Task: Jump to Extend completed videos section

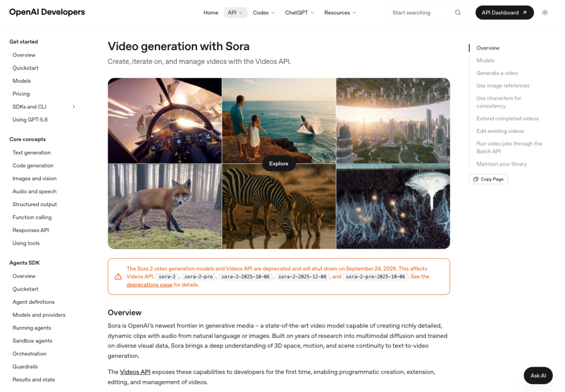Action: click(x=508, y=119)
